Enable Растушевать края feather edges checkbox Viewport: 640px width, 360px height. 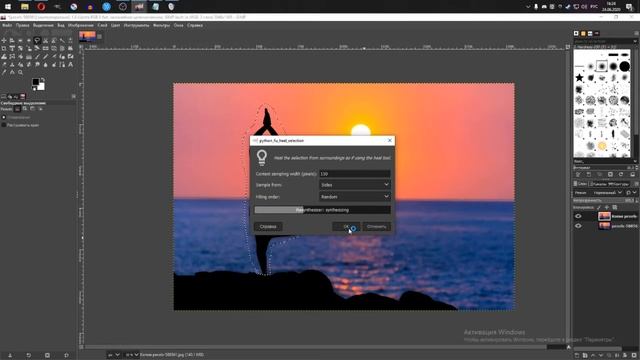4,125
